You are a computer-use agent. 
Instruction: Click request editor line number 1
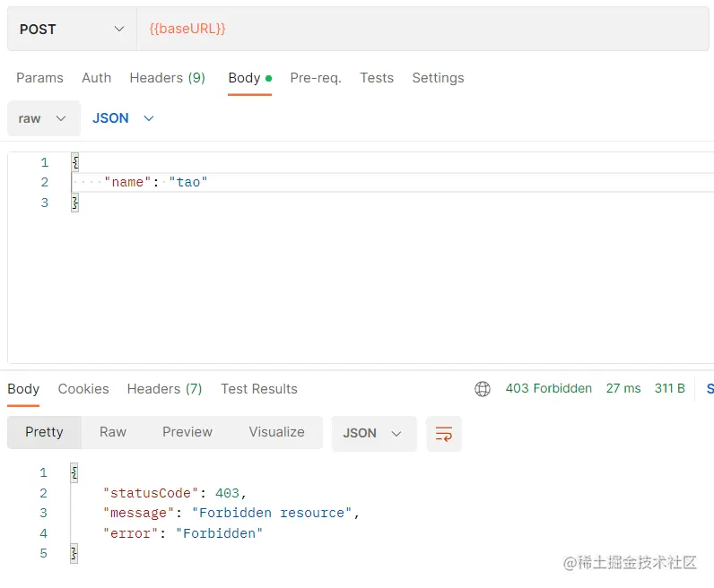(44, 162)
